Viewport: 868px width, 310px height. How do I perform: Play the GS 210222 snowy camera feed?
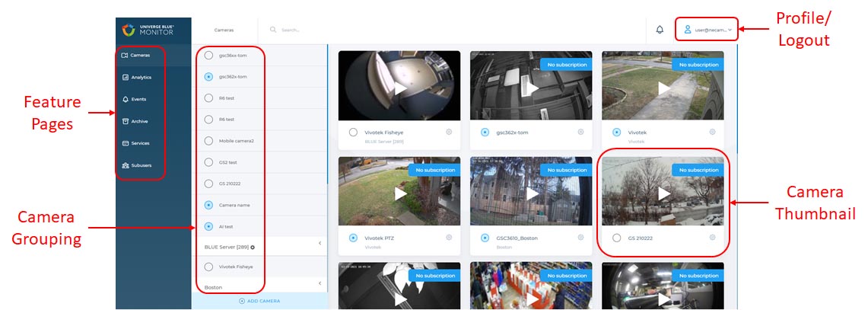pos(664,193)
